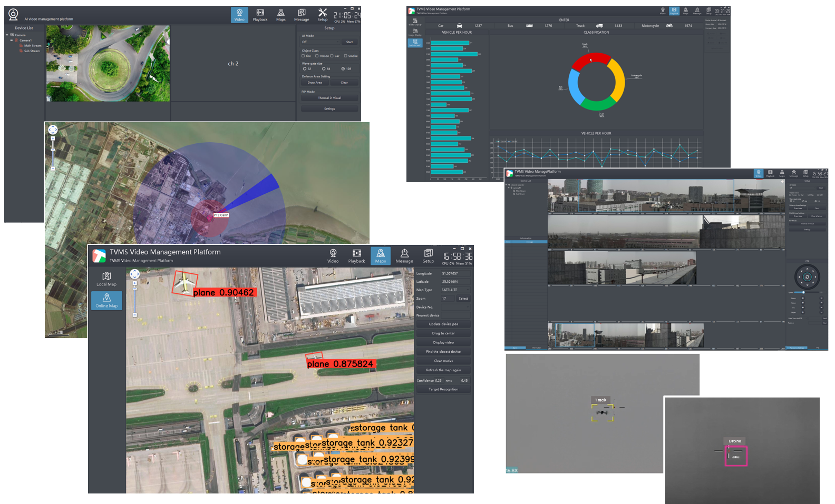Click PTZ wheel center refresh in panorama window
835x504 pixels.
807,276
